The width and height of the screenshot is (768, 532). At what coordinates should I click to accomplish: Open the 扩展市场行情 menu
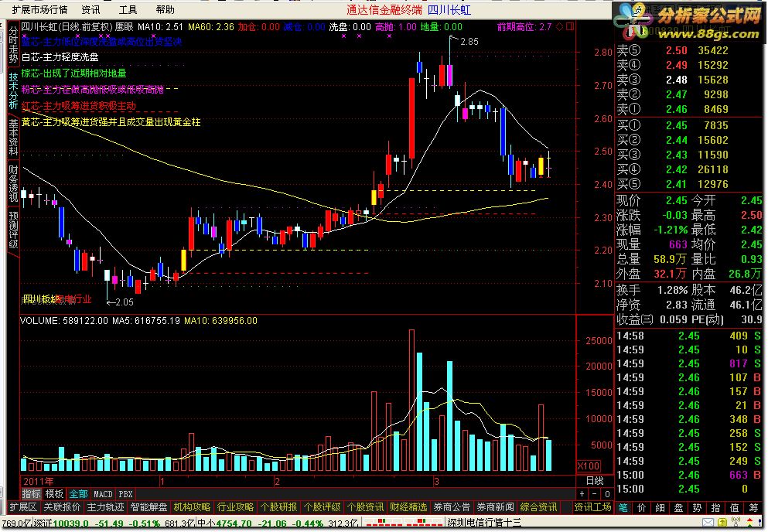tap(39, 10)
